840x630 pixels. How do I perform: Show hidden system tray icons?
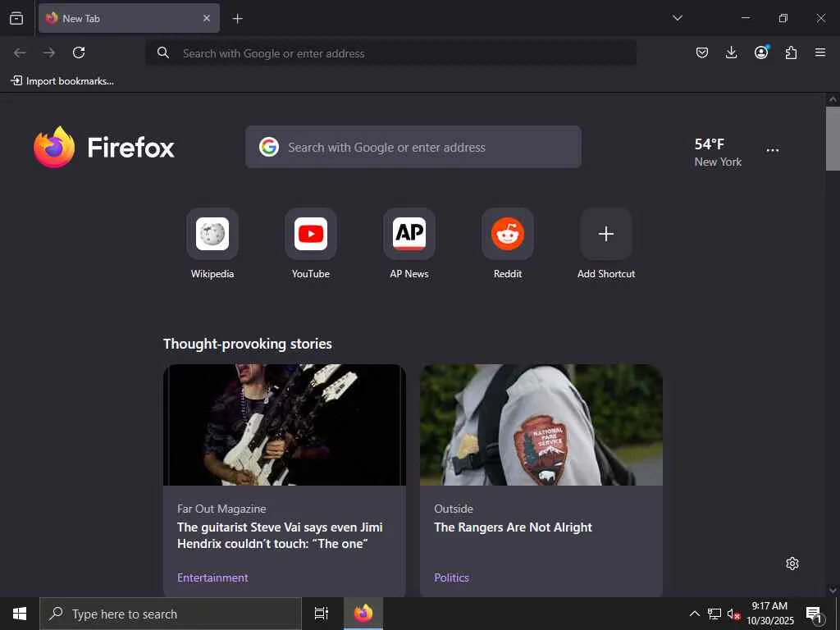(x=694, y=614)
